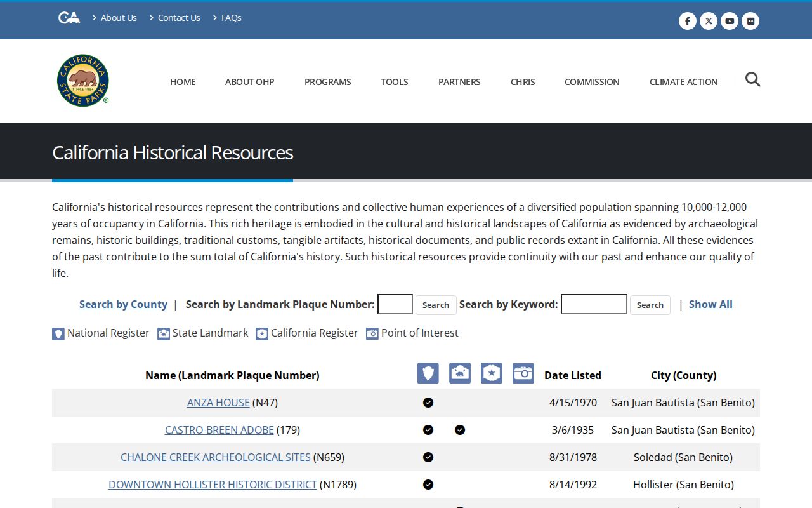Click the Point of Interest camera column icon
This screenshot has width=812, height=508.
pos(523,373)
